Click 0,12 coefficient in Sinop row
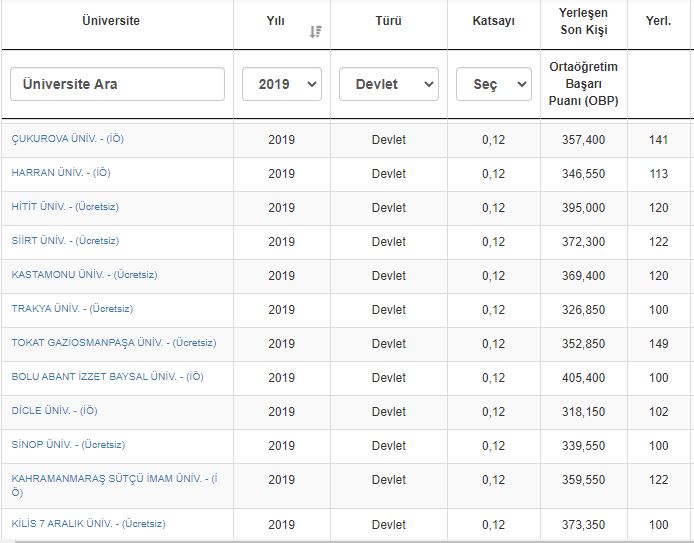The image size is (694, 543). pos(494,446)
